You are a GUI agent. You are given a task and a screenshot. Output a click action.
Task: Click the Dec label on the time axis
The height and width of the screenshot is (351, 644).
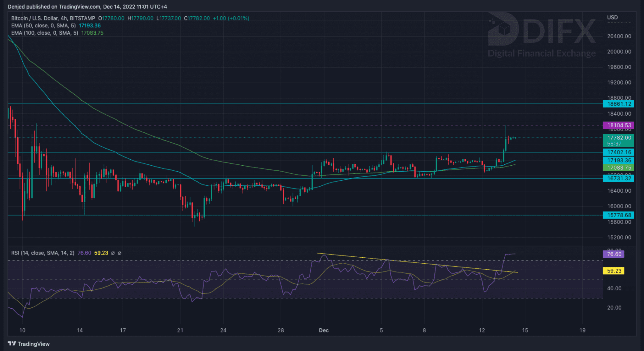click(x=324, y=330)
